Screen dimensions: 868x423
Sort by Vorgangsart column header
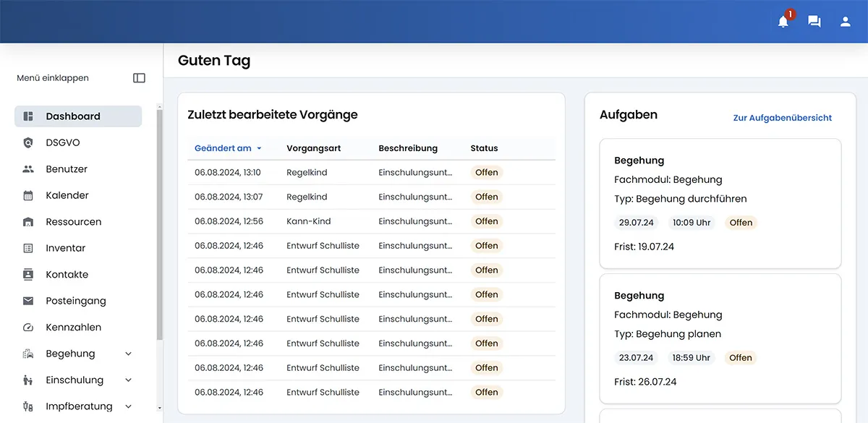coord(313,148)
